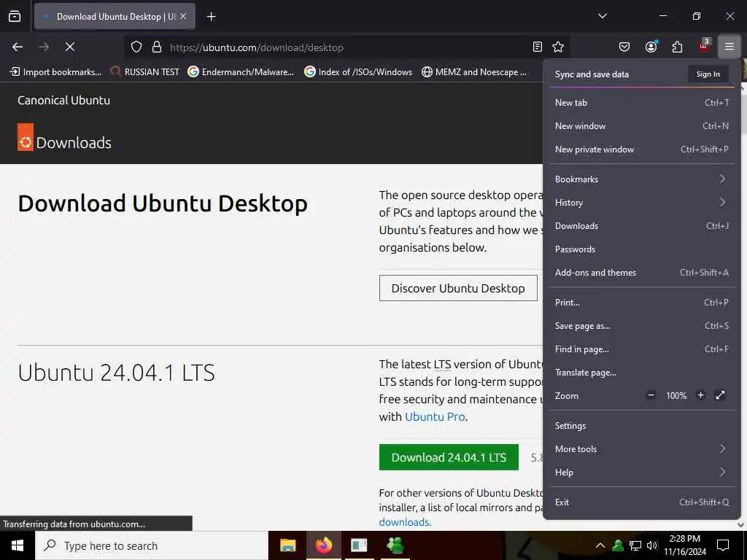The image size is (747, 560).
Task: Open the Endermanch/Malware bookmark
Action: 241,72
